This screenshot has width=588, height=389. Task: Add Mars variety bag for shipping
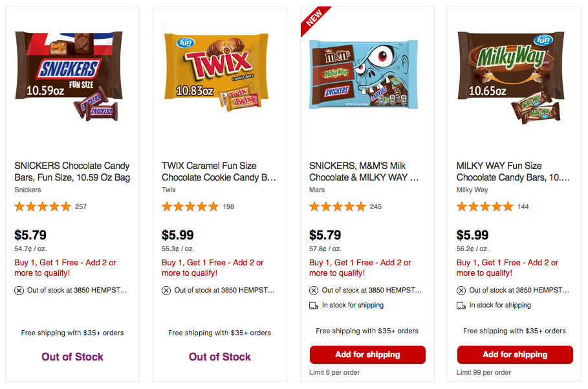367,355
